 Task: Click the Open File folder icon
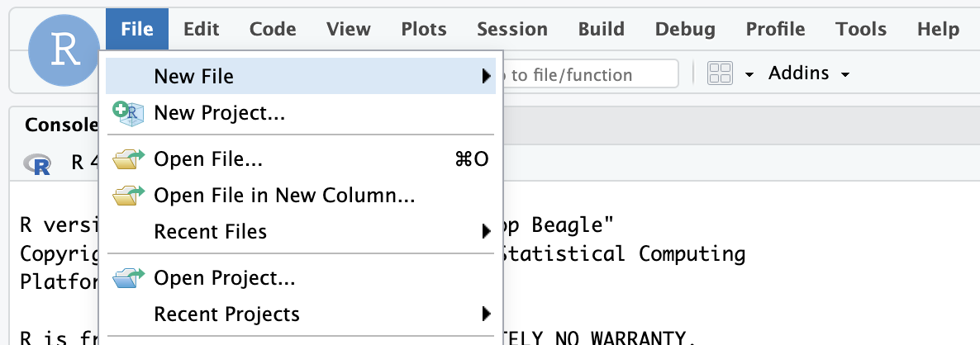(128, 159)
